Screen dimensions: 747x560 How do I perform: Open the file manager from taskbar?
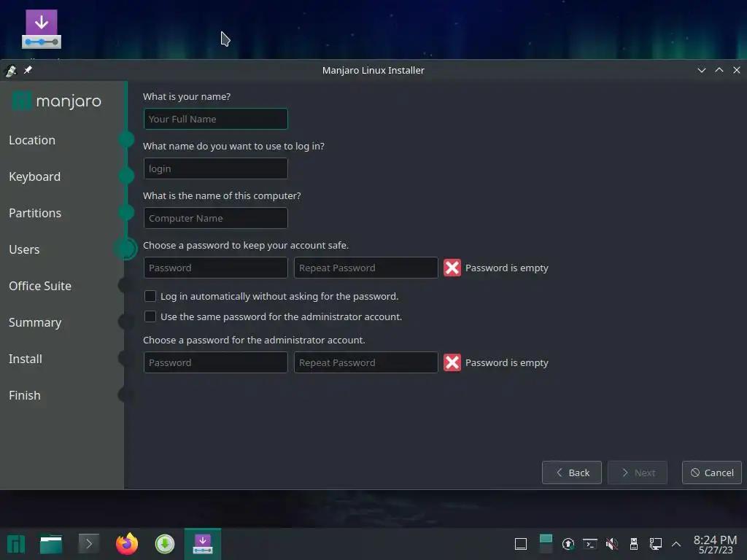(51, 544)
